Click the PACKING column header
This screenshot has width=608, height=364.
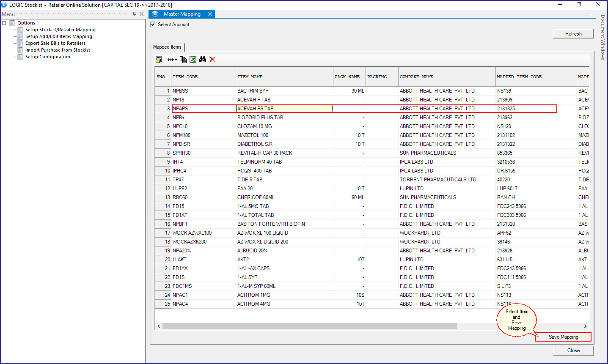[x=382, y=77]
